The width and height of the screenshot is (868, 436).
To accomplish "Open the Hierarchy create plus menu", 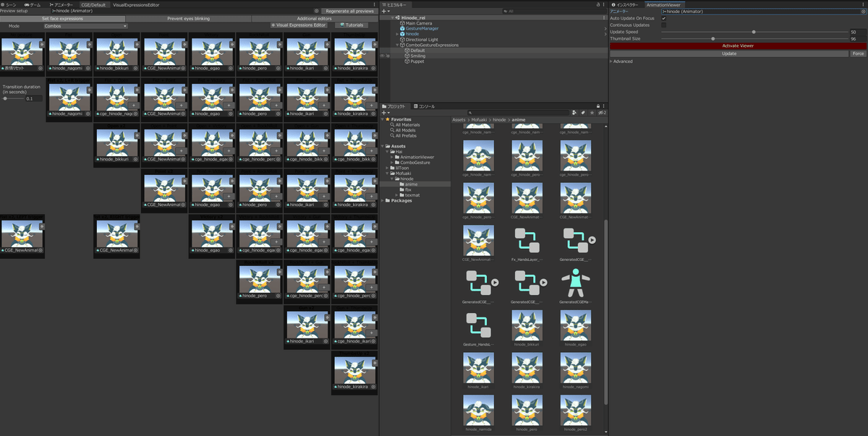I will click(386, 12).
